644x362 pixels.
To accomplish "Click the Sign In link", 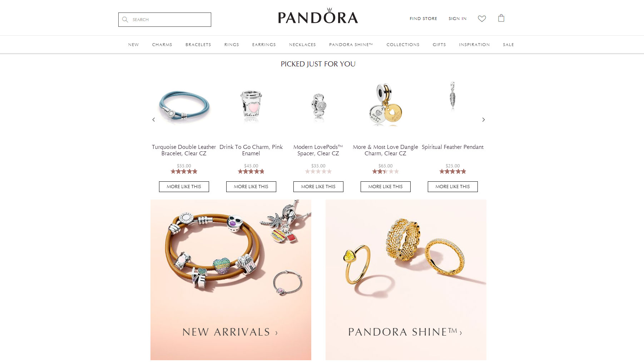I will (457, 19).
